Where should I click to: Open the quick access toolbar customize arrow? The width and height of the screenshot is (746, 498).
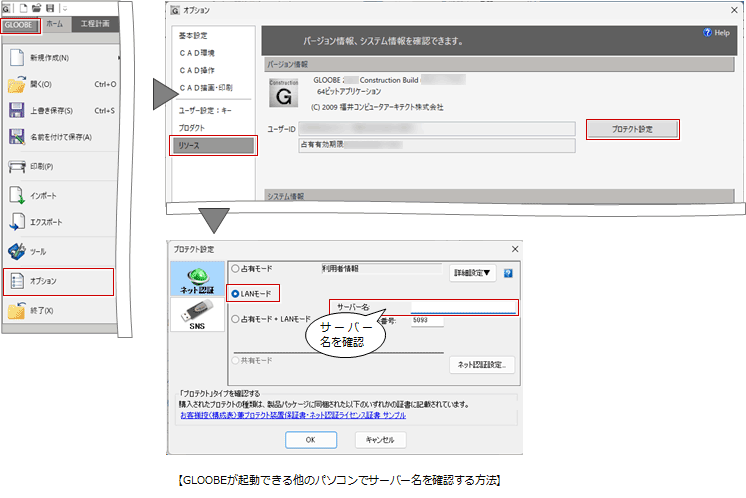tap(65, 9)
